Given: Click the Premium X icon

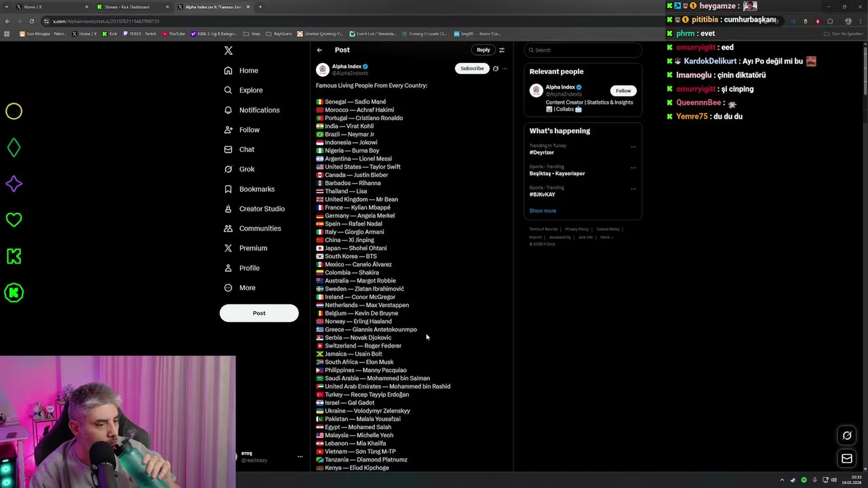Looking at the screenshot, I should 228,248.
